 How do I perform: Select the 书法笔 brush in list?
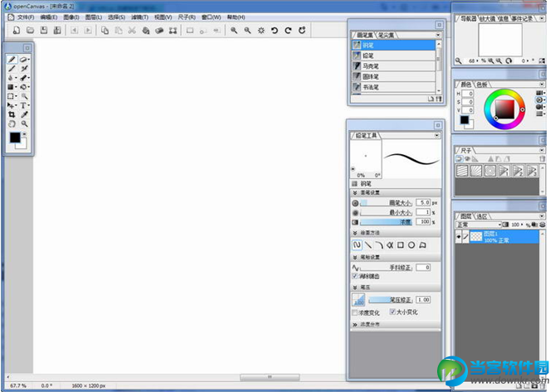(x=393, y=87)
